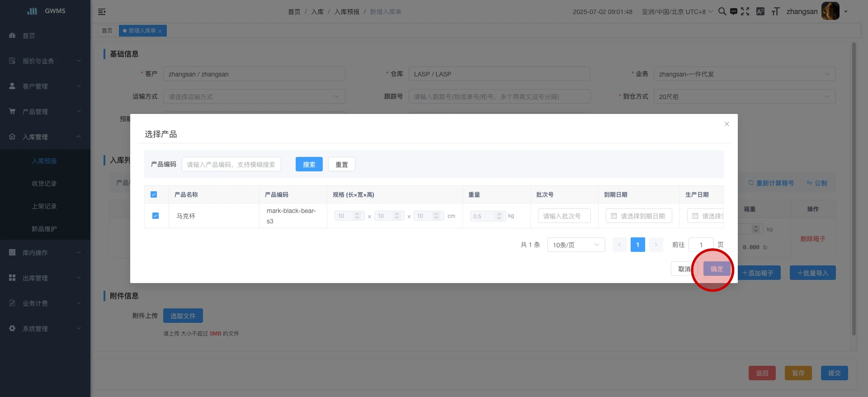Expand the 产品管理 sidebar menu

44,112
